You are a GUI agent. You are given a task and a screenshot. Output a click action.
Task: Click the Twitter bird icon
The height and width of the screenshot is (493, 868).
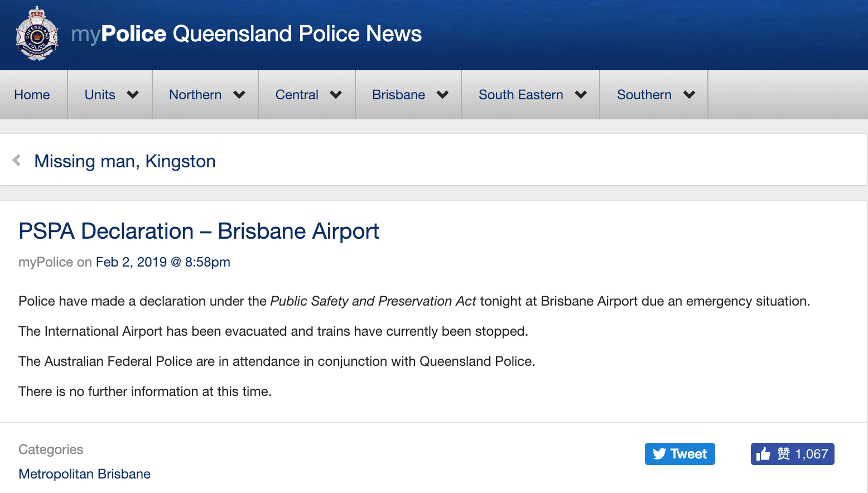click(659, 454)
